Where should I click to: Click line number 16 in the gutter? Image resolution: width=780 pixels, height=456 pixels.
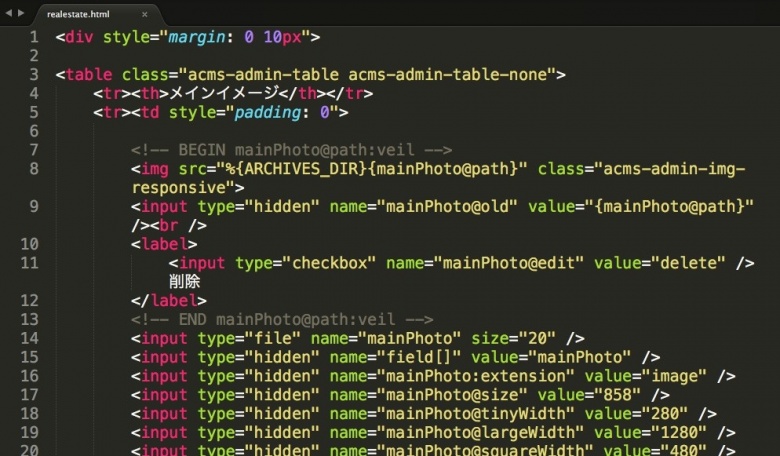(x=29, y=376)
